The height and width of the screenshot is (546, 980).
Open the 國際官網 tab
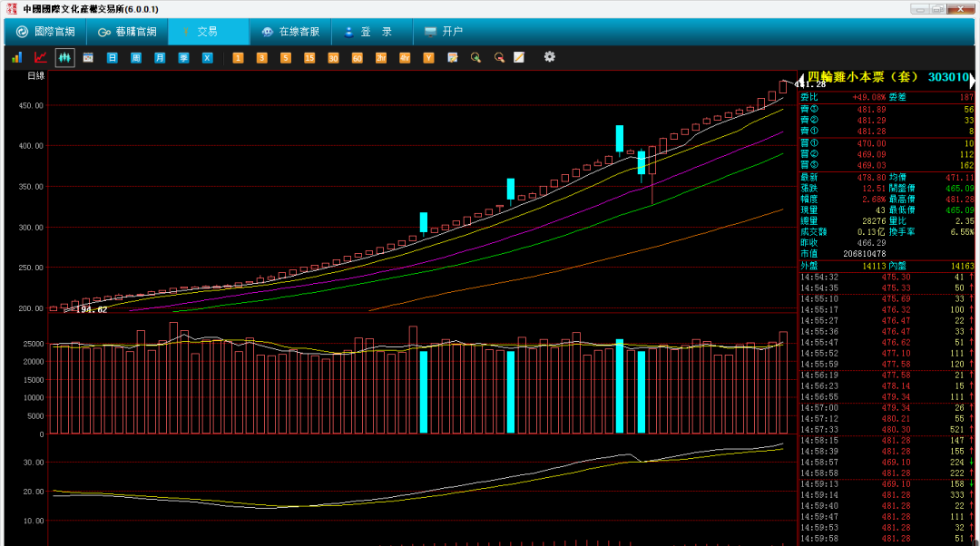[x=45, y=31]
